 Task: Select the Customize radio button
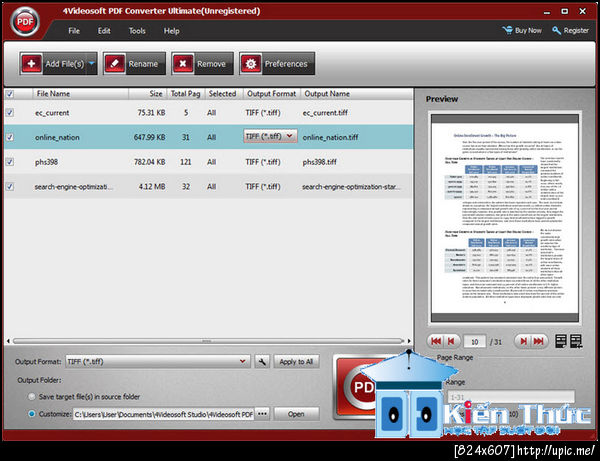point(32,414)
